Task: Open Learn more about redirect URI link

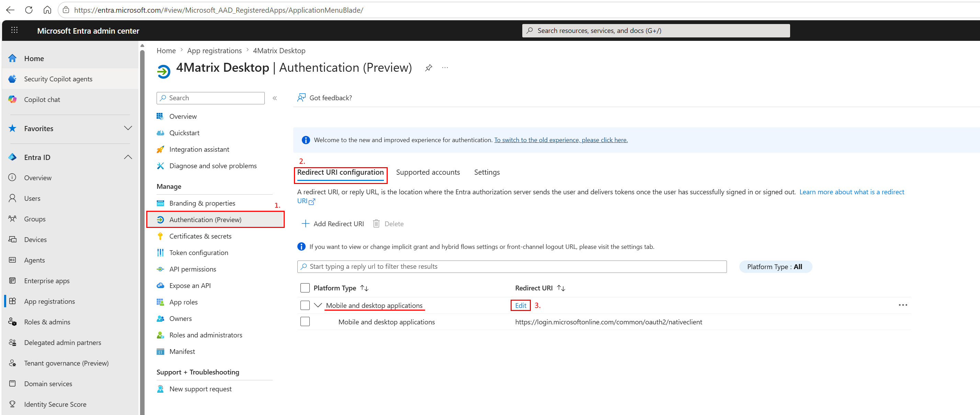Action: coord(852,192)
